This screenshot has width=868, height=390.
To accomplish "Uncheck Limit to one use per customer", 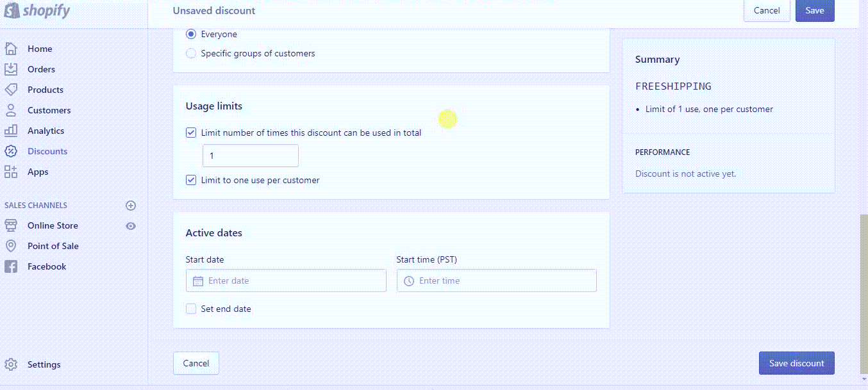I will point(191,181).
